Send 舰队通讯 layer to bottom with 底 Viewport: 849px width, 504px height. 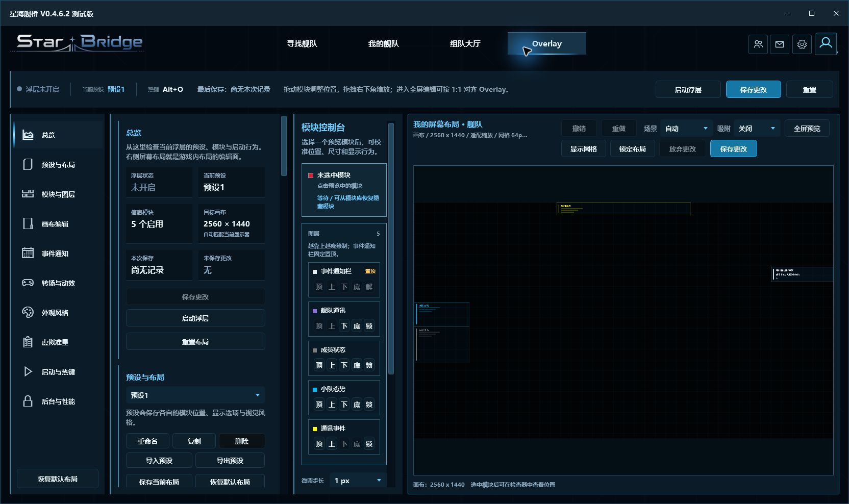tap(357, 326)
